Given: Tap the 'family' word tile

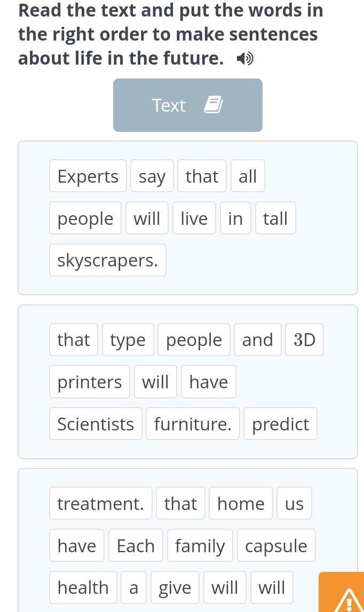Looking at the screenshot, I should (200, 546).
